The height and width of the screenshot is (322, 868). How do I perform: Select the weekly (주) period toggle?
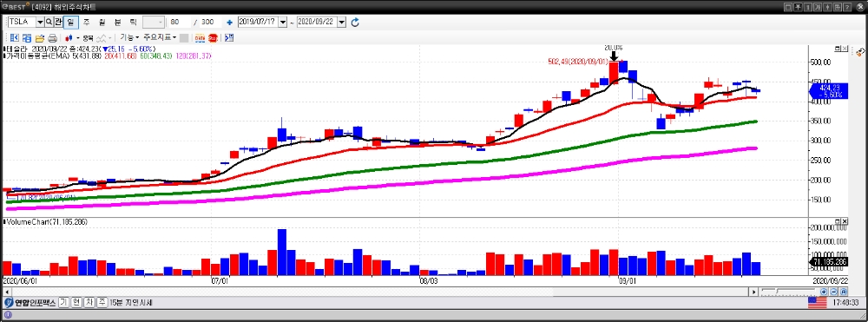click(86, 22)
